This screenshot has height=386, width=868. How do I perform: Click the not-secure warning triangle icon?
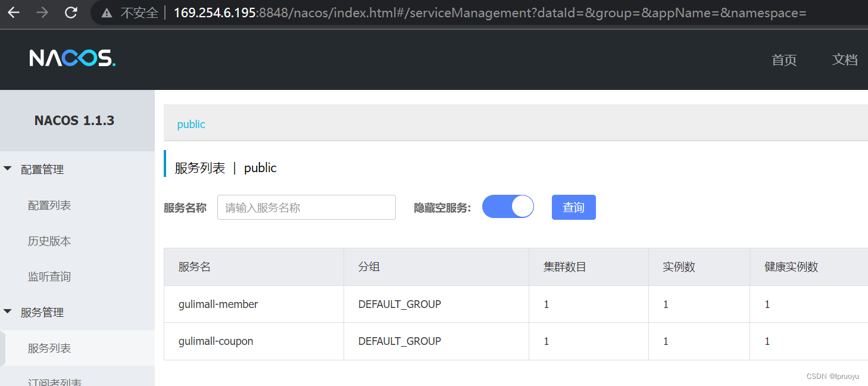[107, 13]
